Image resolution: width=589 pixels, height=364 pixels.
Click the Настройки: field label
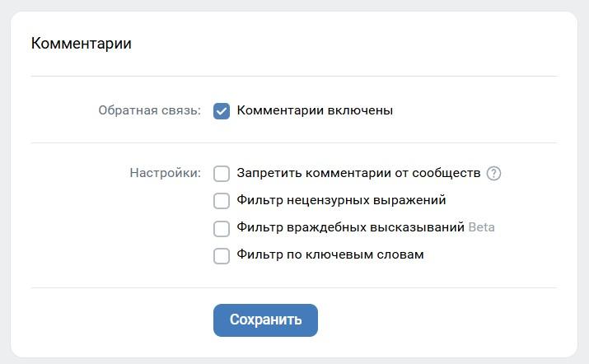(x=166, y=173)
